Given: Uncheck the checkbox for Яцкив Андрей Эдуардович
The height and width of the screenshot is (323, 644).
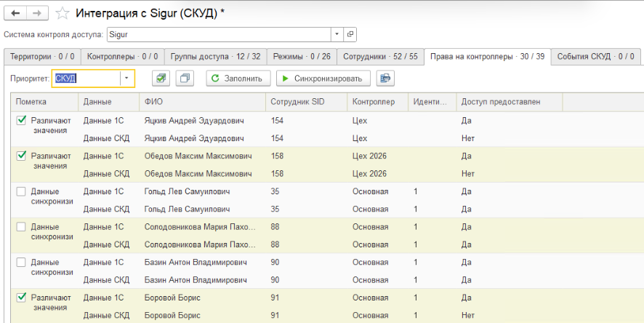Looking at the screenshot, I should tap(21, 120).
